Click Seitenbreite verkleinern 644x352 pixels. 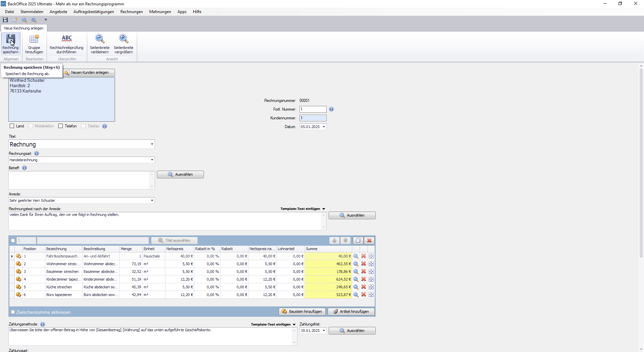[100, 44]
